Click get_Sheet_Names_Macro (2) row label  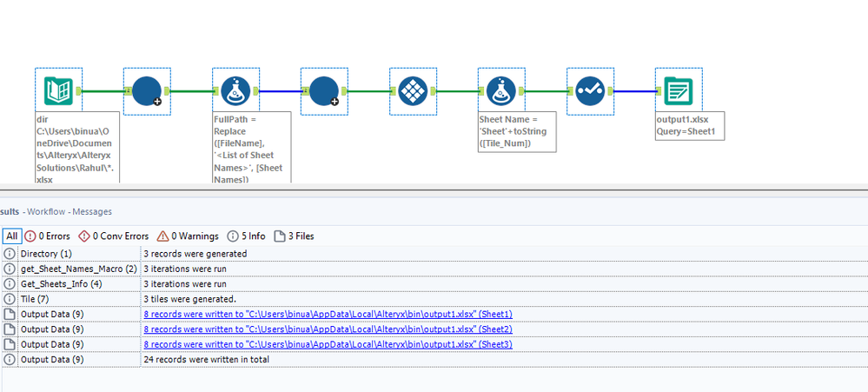click(x=78, y=269)
